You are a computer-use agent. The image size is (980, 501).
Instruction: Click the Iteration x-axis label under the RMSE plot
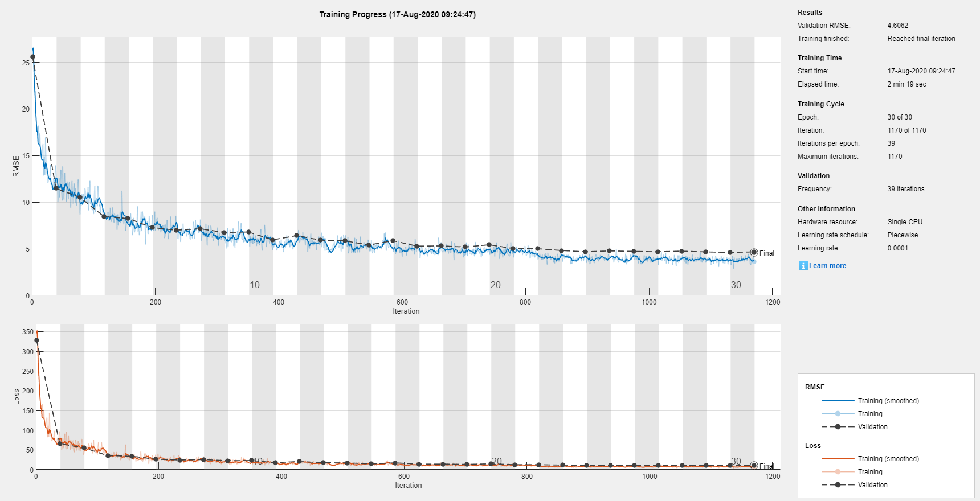[406, 311]
